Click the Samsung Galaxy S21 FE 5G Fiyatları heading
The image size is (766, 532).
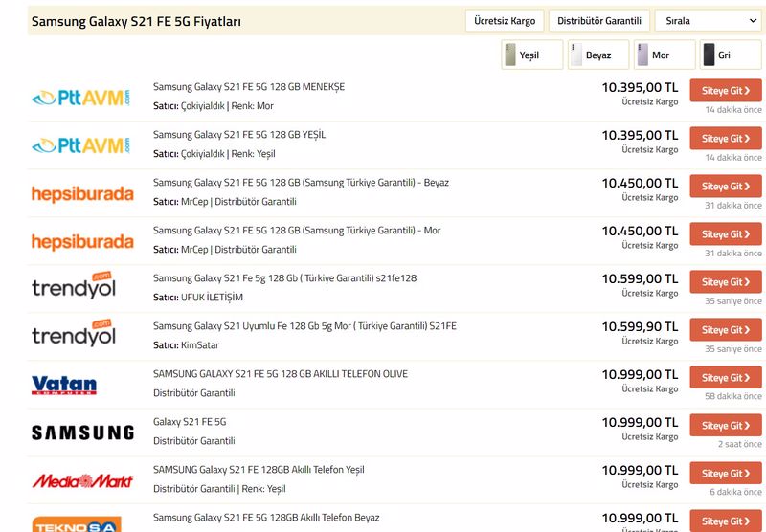tap(136, 21)
